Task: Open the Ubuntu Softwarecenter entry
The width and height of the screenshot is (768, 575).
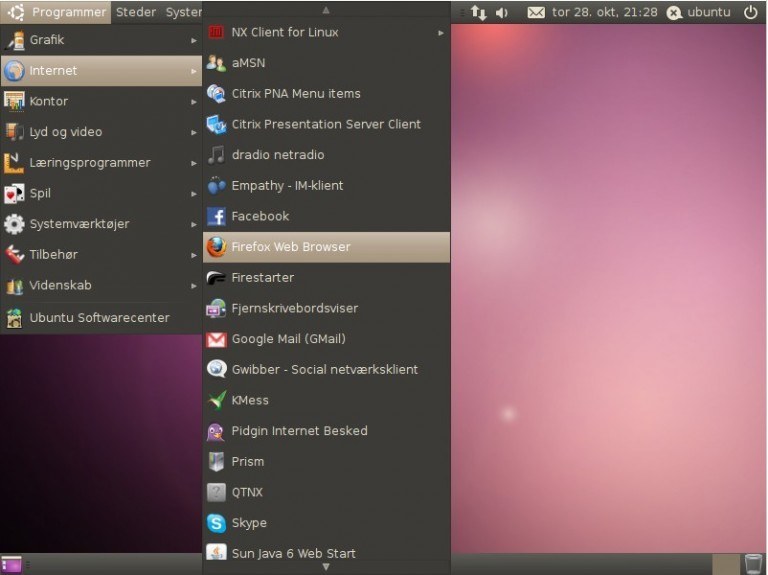Action: 101,318
